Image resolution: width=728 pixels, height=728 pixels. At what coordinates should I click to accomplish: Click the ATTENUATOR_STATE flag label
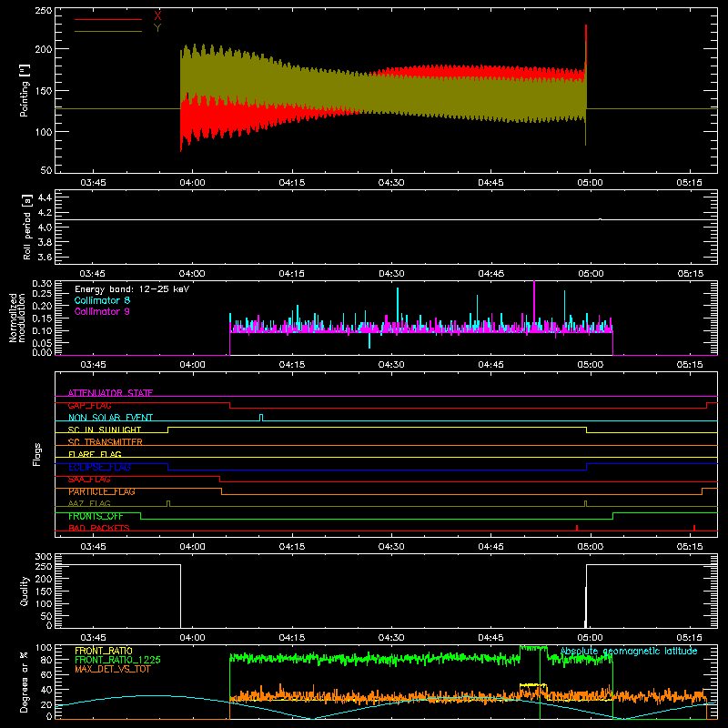pyautogui.click(x=110, y=393)
